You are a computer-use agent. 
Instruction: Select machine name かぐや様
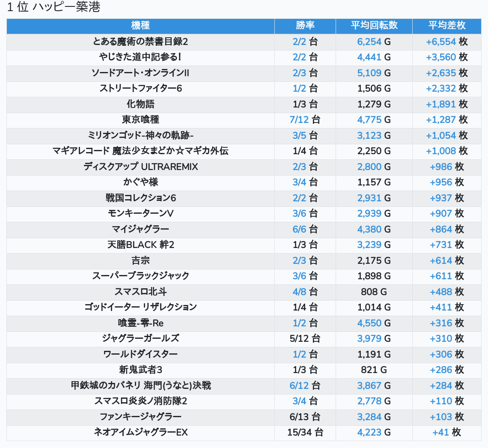pyautogui.click(x=140, y=182)
